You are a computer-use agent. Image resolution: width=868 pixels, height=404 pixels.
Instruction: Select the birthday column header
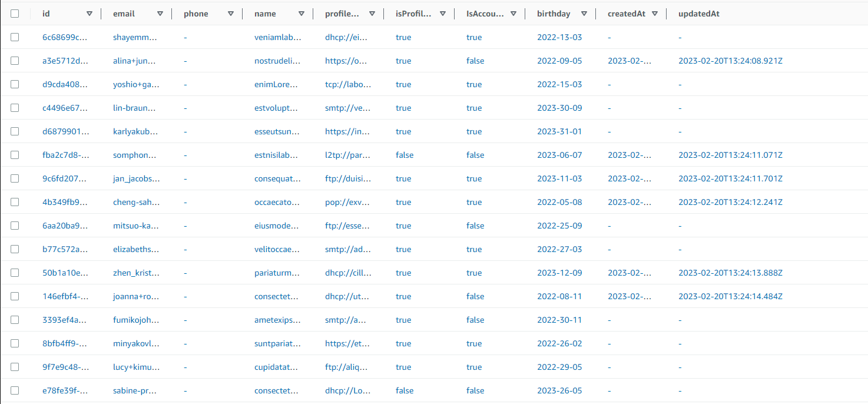point(552,14)
